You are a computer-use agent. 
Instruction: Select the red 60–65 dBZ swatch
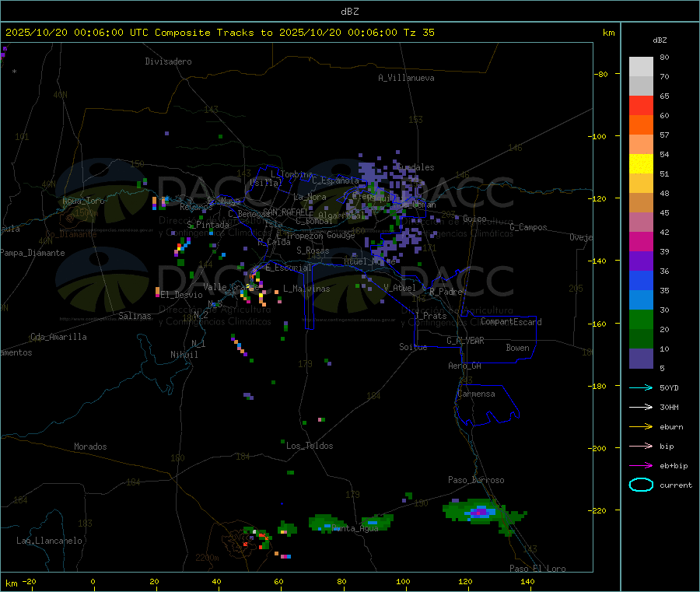(641, 105)
